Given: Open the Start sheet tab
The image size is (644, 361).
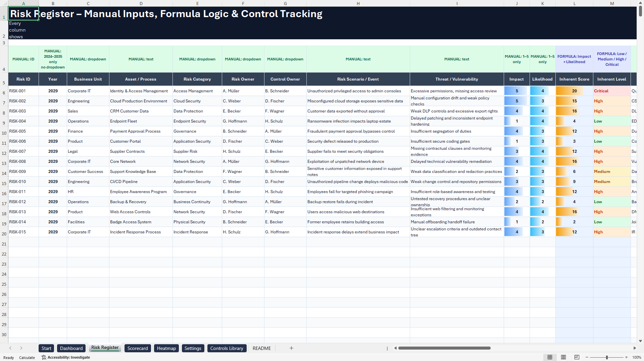Looking at the screenshot, I should 46,348.
